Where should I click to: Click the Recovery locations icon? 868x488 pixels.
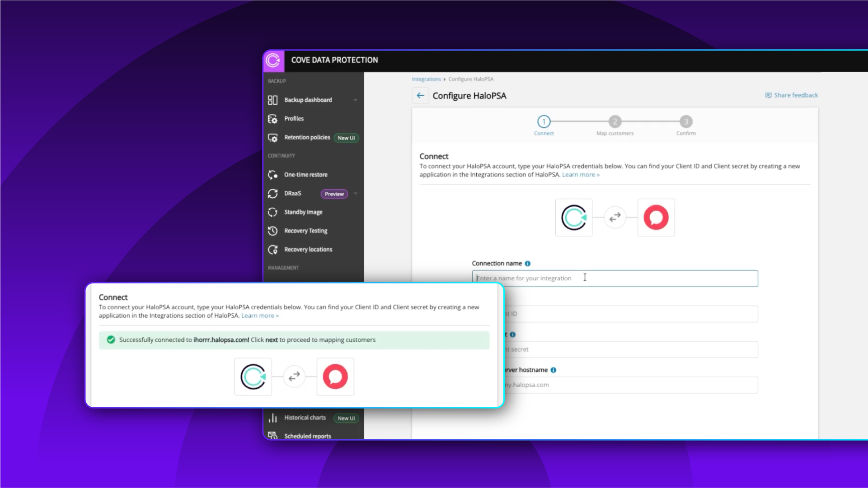click(272, 250)
